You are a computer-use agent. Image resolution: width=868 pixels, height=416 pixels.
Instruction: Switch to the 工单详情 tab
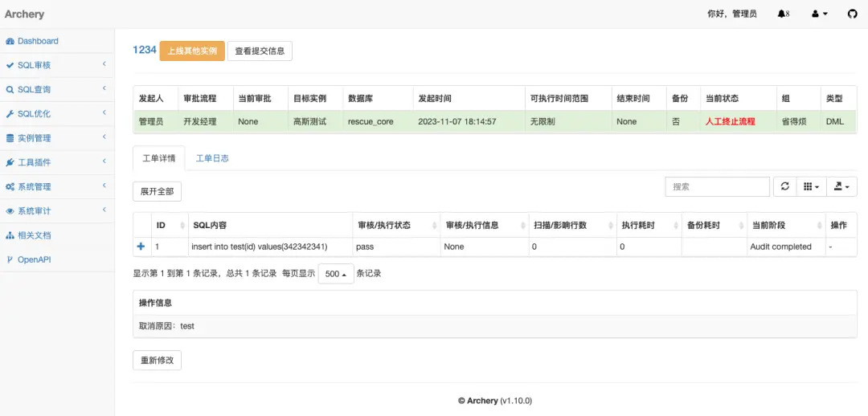pos(159,158)
